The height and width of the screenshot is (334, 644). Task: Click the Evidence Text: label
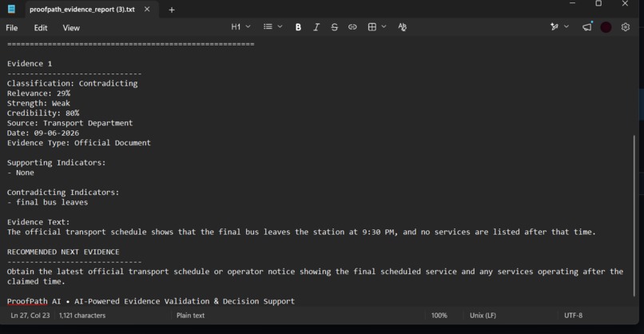38,222
